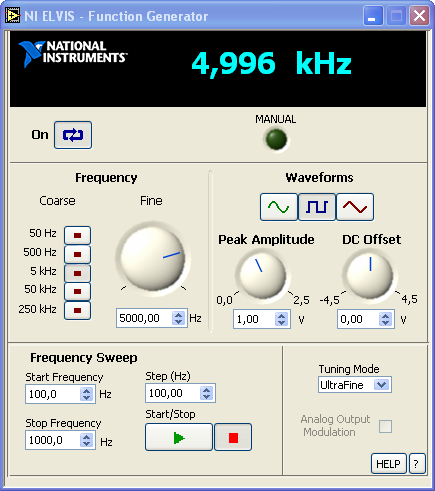Screen dimensions: 435x491
Task: Select the square waveform button
Action: (317, 207)
